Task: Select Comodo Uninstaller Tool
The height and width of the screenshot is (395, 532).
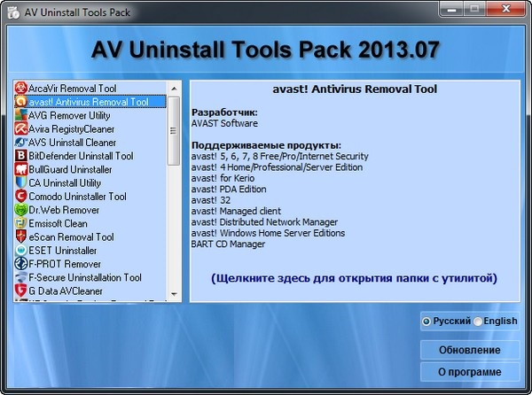Action: [x=90, y=196]
